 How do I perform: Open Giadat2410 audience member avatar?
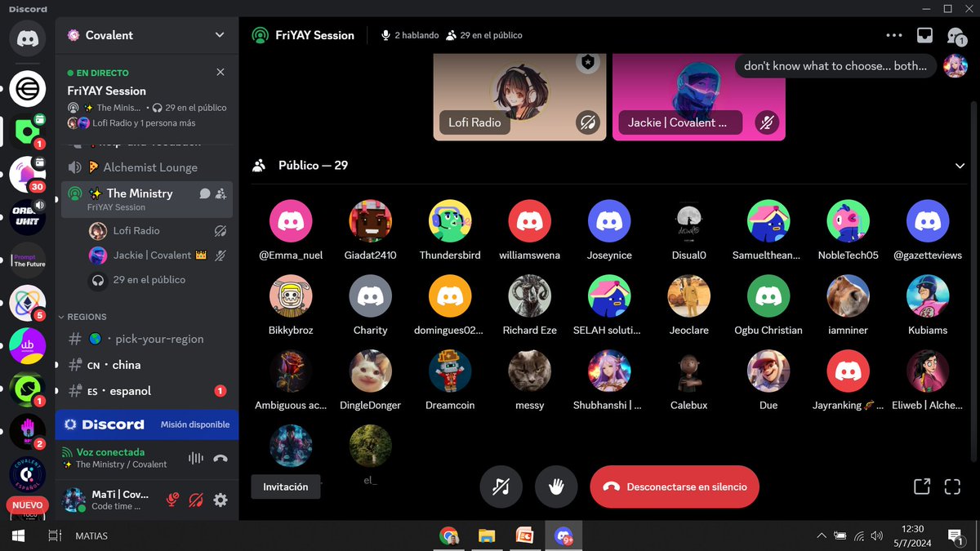point(371,221)
